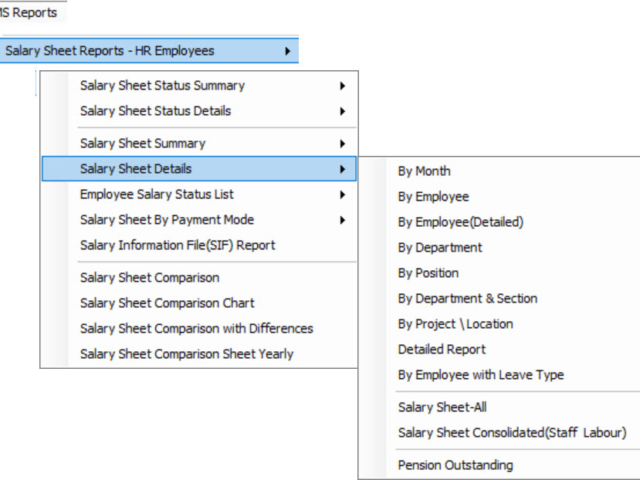Open Salary Information File(SIF) Report
The width and height of the screenshot is (640, 480).
click(x=177, y=245)
